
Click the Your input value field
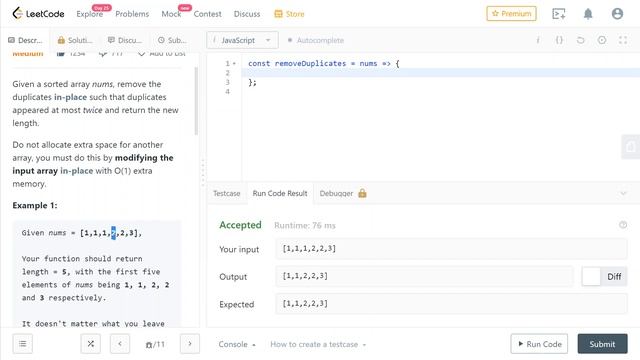[x=451, y=249]
